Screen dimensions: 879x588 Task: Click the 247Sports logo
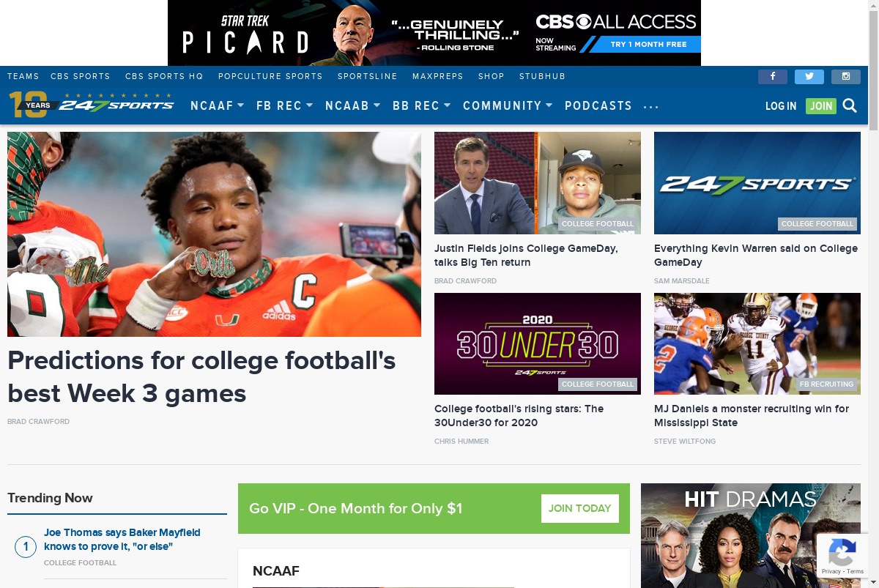(x=92, y=105)
